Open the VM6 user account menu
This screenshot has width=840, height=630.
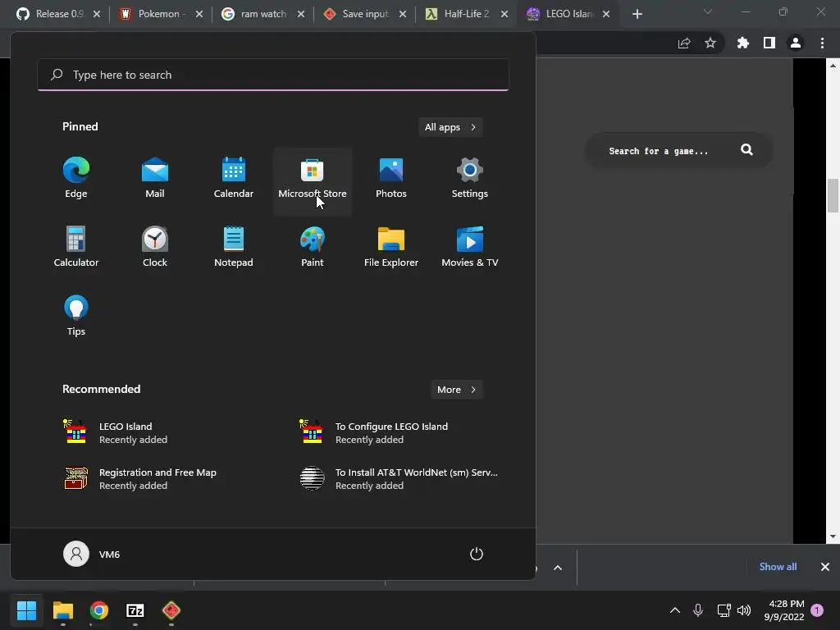(92, 554)
